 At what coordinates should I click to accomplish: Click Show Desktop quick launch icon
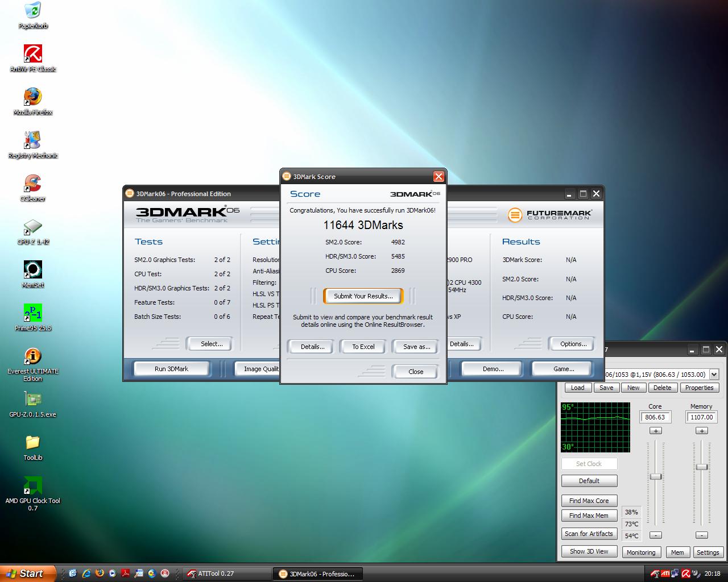pos(72,573)
